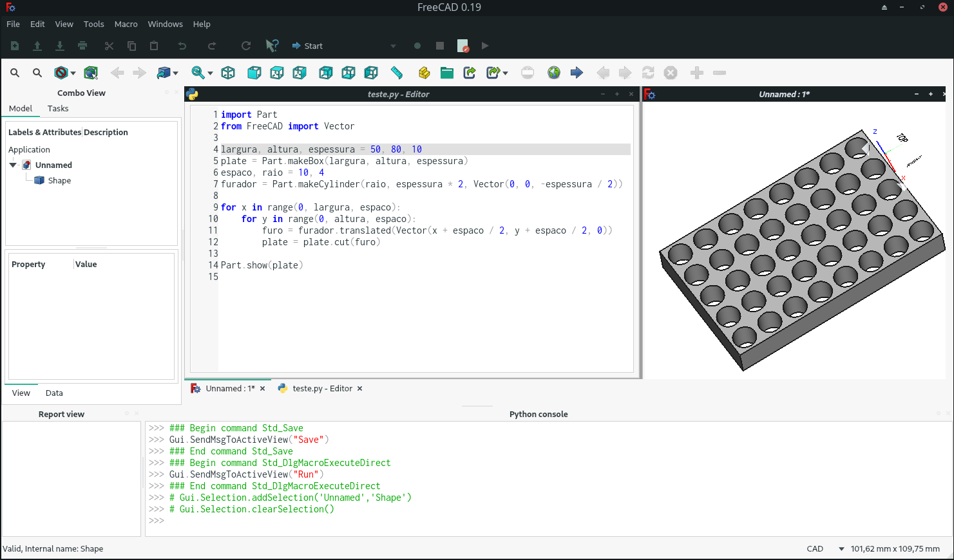
Task: Set the view to Front
Action: coord(254,73)
